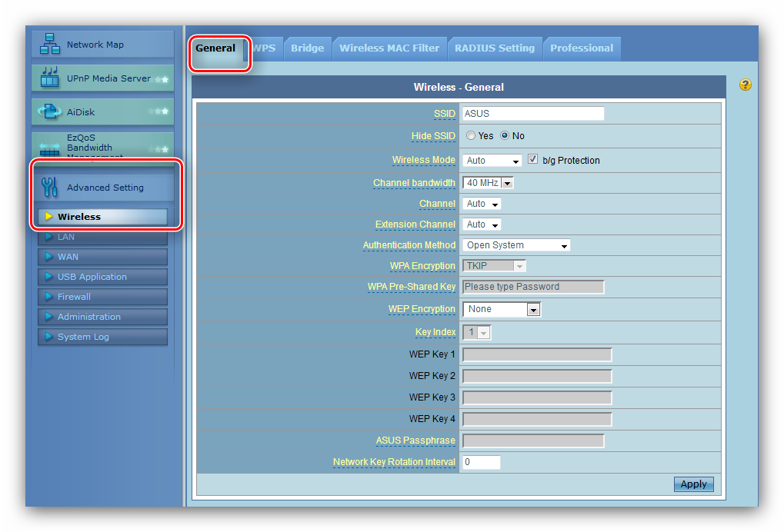Viewport: 784px width, 532px height.
Task: Open the WAN settings menu item
Action: tap(102, 257)
